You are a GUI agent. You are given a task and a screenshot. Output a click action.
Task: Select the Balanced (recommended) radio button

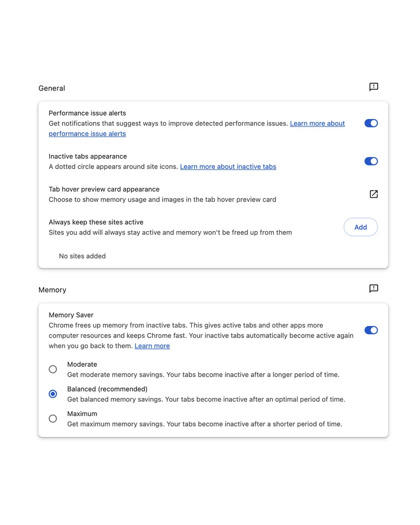pyautogui.click(x=53, y=394)
